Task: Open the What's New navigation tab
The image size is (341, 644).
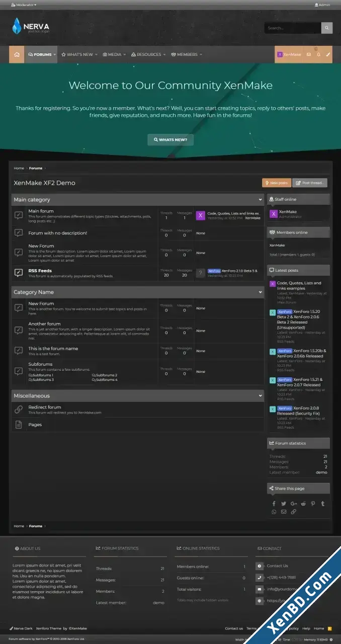Action: [77, 54]
